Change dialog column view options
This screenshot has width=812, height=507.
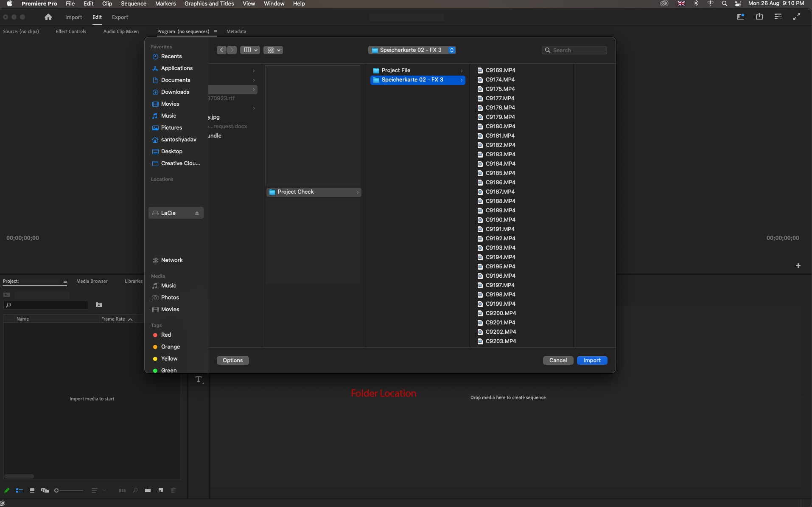[x=250, y=50]
